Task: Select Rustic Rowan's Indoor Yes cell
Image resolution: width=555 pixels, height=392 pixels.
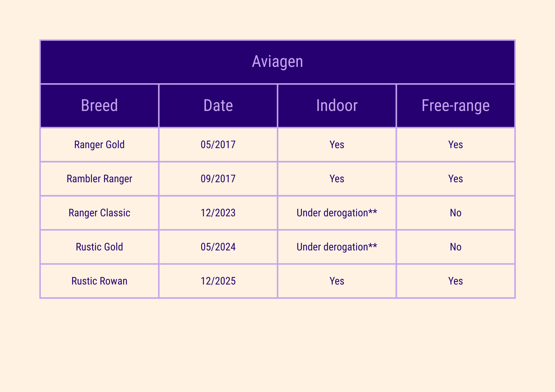Action: pos(337,281)
